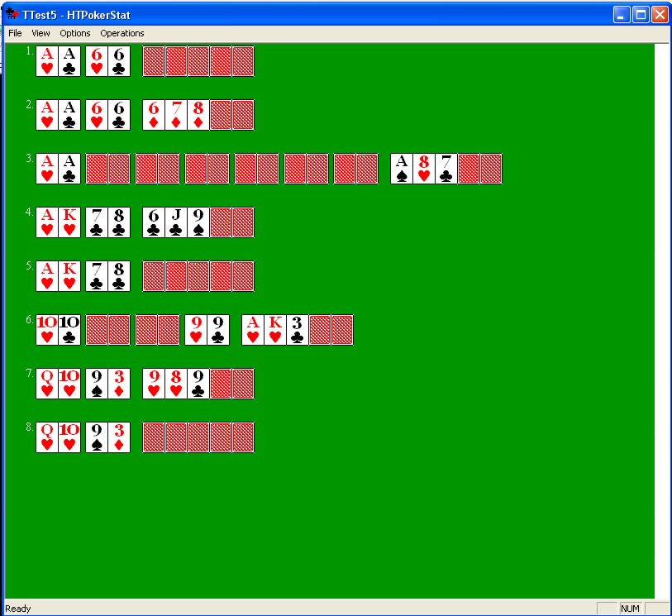This screenshot has width=672, height=616.
Task: Click the Queen of Hearts card in row 7
Action: click(47, 384)
